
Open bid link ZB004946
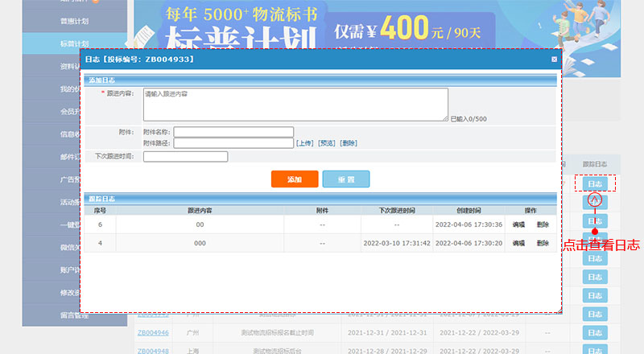coord(153,332)
